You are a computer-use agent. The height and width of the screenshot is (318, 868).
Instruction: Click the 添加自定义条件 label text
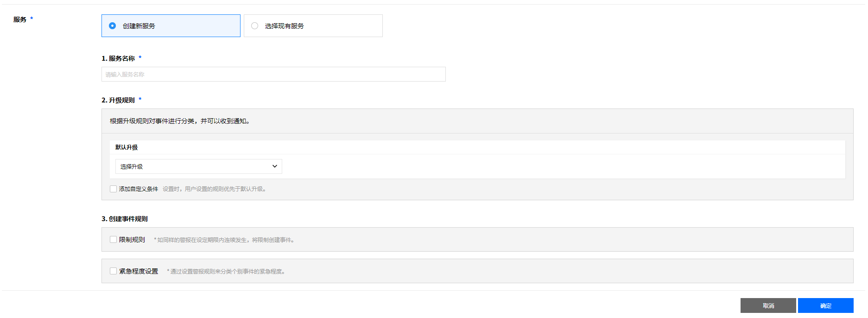[139, 189]
